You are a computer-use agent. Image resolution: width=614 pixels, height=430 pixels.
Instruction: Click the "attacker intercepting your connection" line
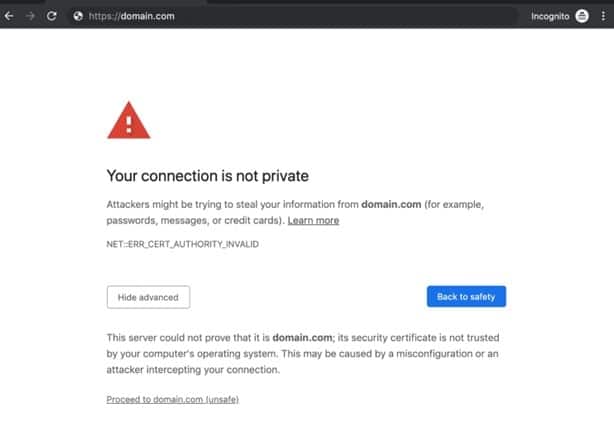pos(200,369)
